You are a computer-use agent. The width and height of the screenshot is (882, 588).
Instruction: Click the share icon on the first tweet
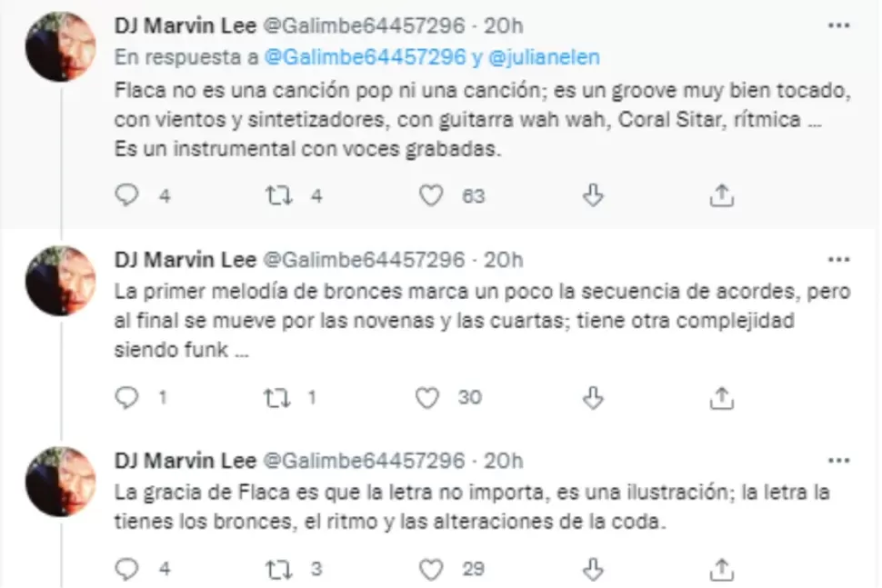click(x=721, y=193)
